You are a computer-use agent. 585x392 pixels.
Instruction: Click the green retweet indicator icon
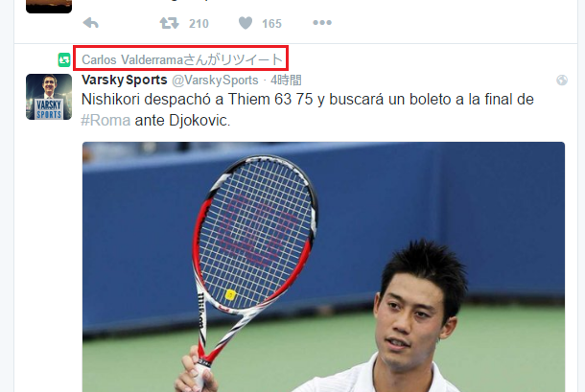click(64, 59)
